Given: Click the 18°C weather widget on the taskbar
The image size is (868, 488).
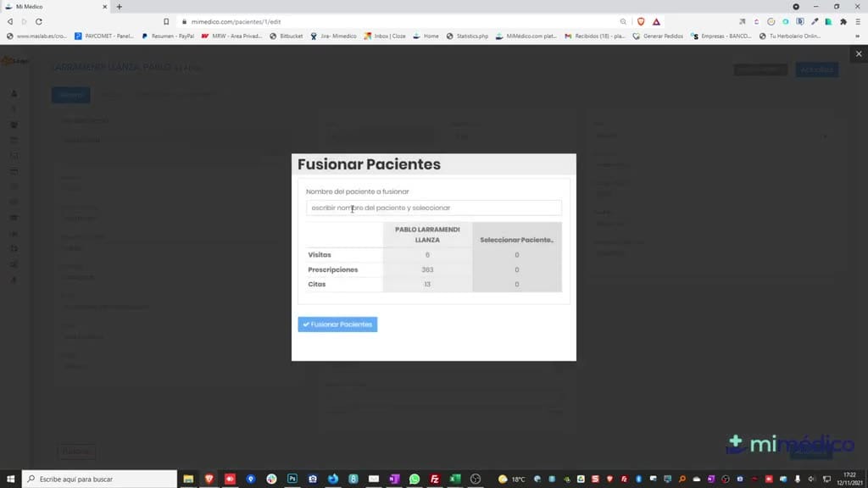Looking at the screenshot, I should point(512,480).
